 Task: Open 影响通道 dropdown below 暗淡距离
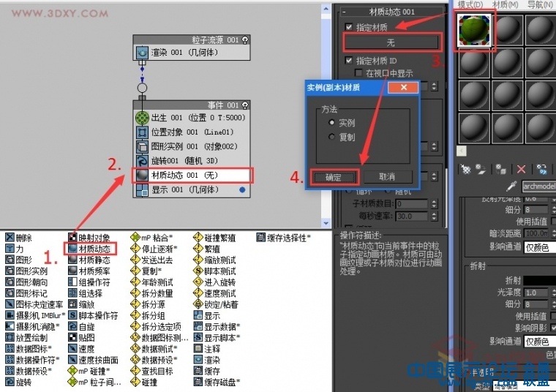540,247
